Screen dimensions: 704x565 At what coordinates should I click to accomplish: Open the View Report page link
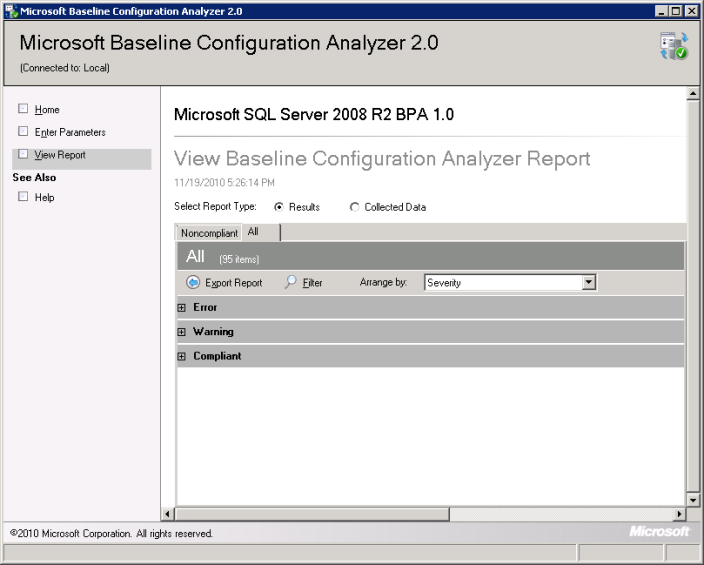pos(60,155)
